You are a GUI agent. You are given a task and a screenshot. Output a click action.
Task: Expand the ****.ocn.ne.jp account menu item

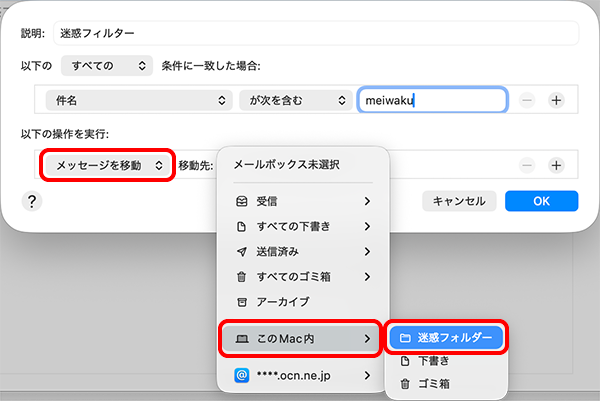point(300,376)
